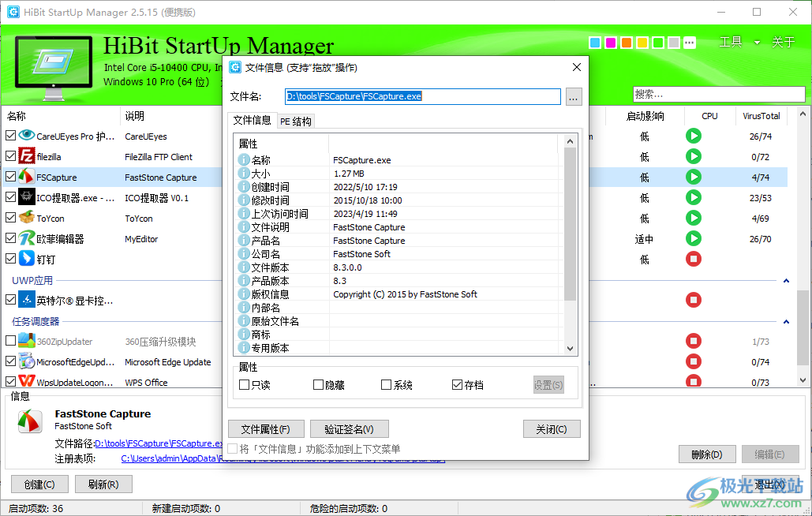Select the 文件信息 tab
Screen dimensions: 812x516
tap(253, 120)
